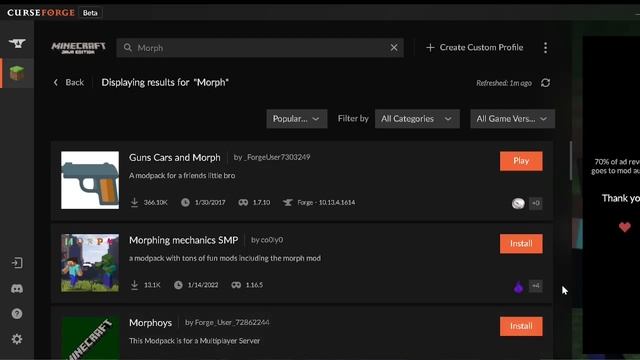
Task: Open the settings gear icon
Action: (x=17, y=339)
